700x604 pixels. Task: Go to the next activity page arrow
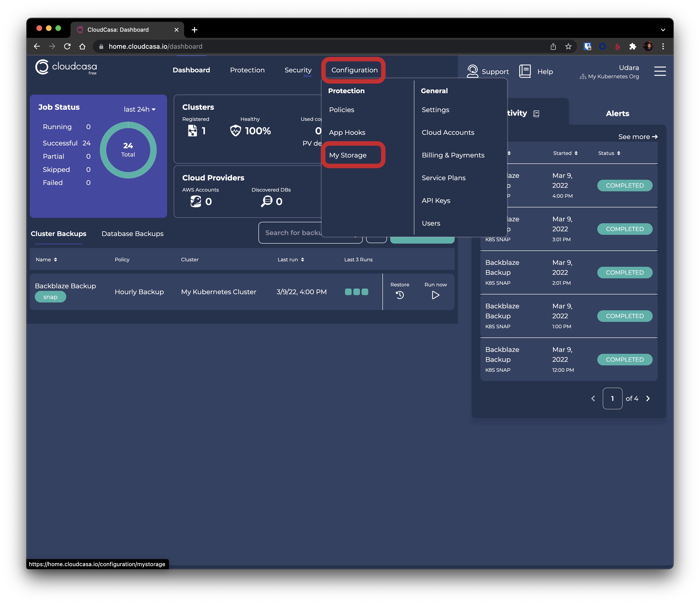pyautogui.click(x=648, y=399)
